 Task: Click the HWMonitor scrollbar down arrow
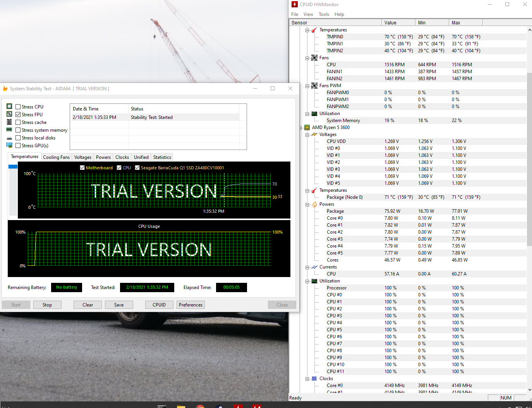pyautogui.click(x=529, y=390)
